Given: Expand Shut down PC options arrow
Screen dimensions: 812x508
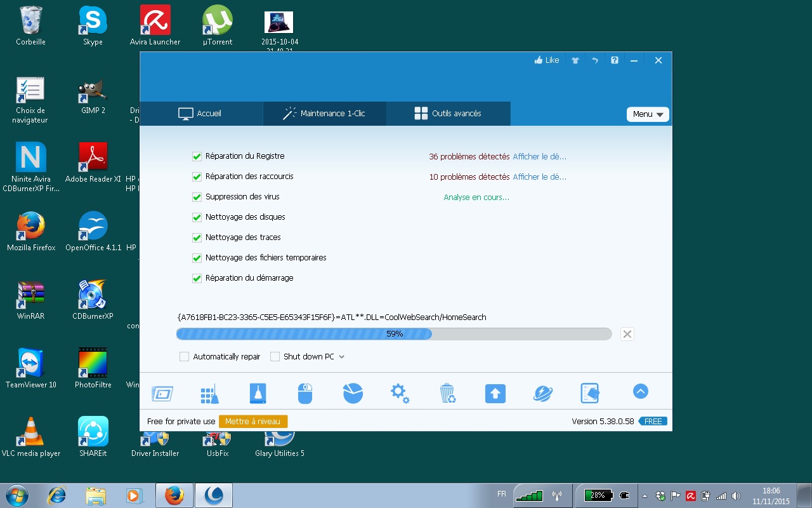Looking at the screenshot, I should (342, 357).
